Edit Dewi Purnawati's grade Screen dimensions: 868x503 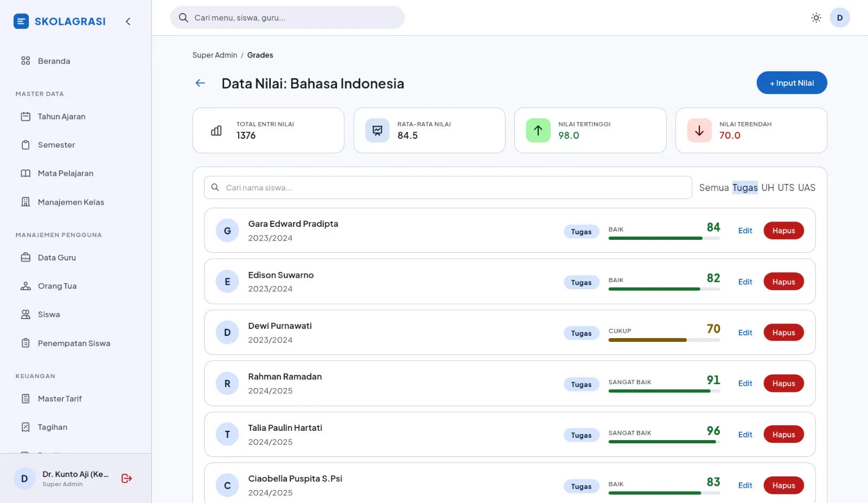(x=745, y=333)
